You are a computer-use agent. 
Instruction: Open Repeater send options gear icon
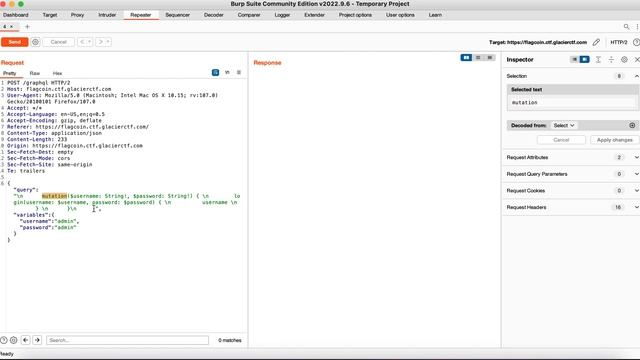36,42
